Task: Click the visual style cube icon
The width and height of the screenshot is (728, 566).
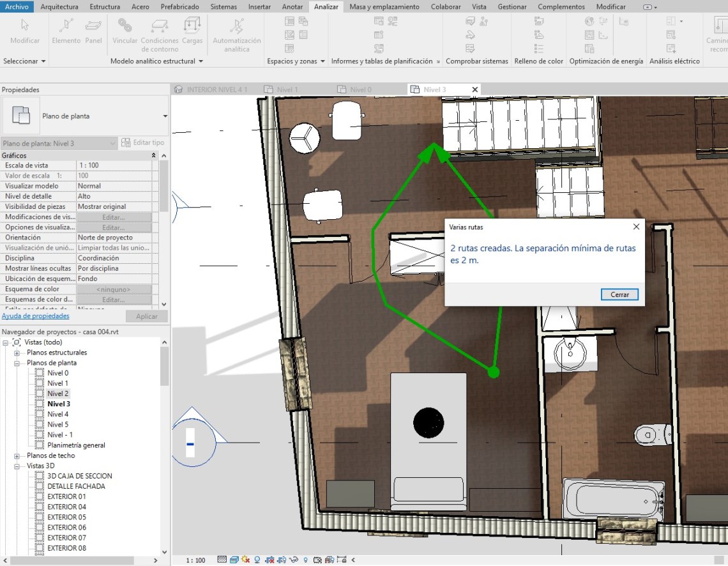Action: click(x=234, y=560)
